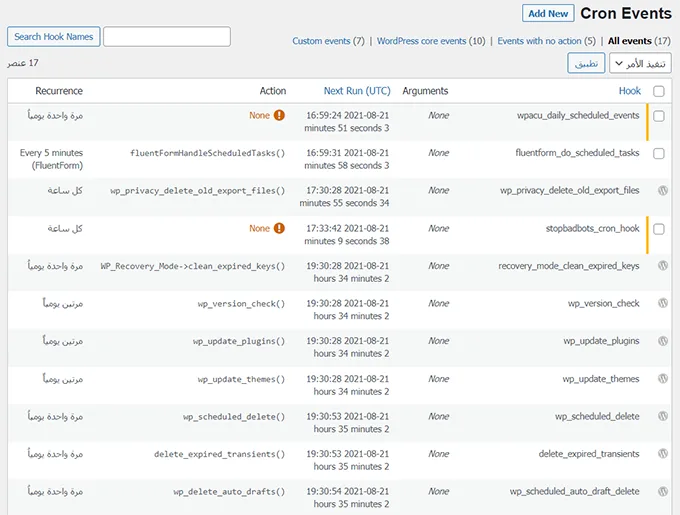Click the wp_scheduled_delete hook name
680x515 pixels.
click(597, 416)
